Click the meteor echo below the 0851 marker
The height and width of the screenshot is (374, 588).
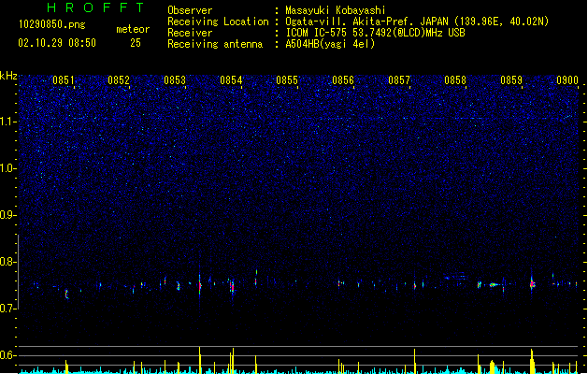[x=66, y=294]
